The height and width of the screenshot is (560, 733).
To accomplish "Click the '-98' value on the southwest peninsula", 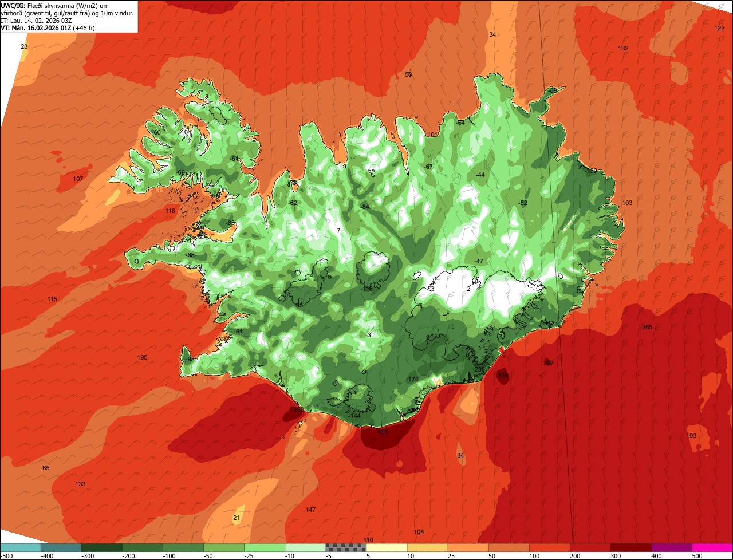I will point(190,359).
